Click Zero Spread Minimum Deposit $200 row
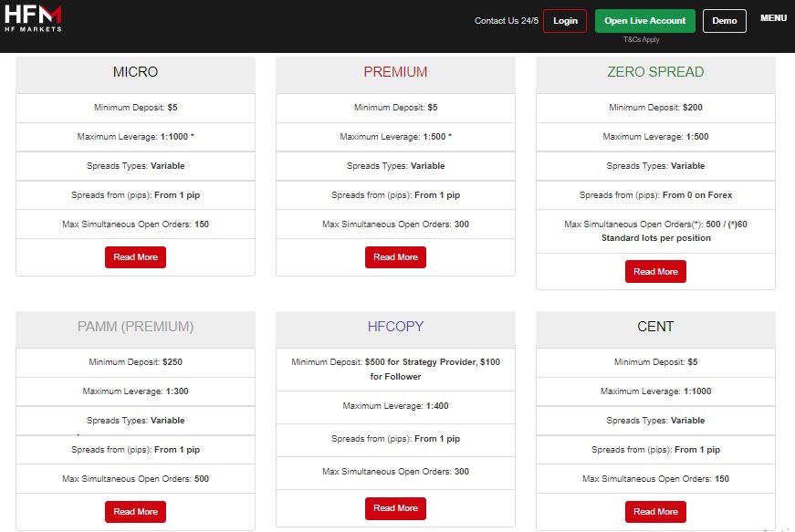Viewport: 795px width, 532px height. click(655, 108)
